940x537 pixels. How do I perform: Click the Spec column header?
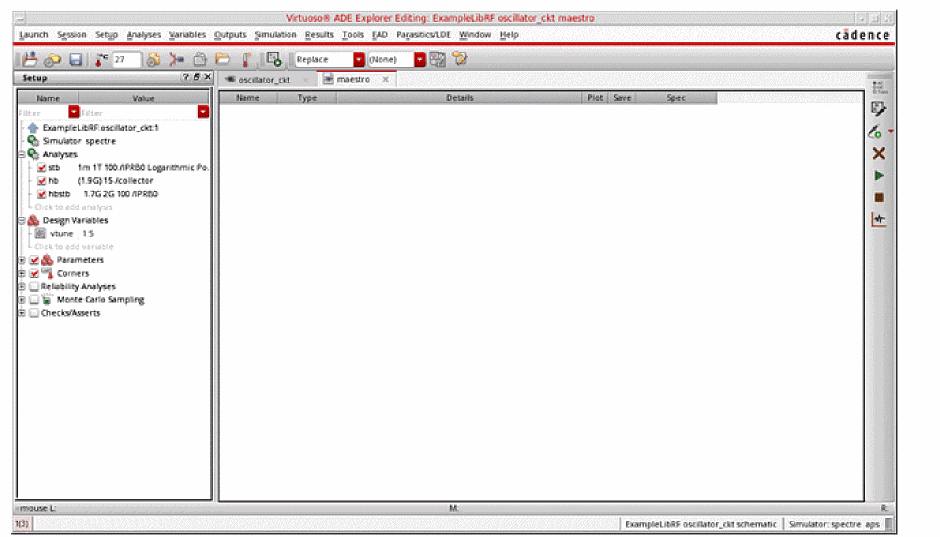click(676, 98)
